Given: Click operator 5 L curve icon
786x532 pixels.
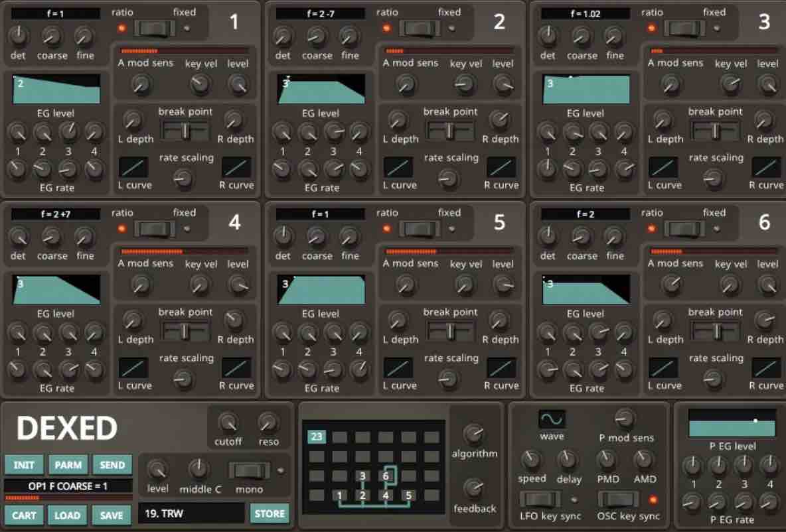Looking at the screenshot, I should click(x=398, y=367).
